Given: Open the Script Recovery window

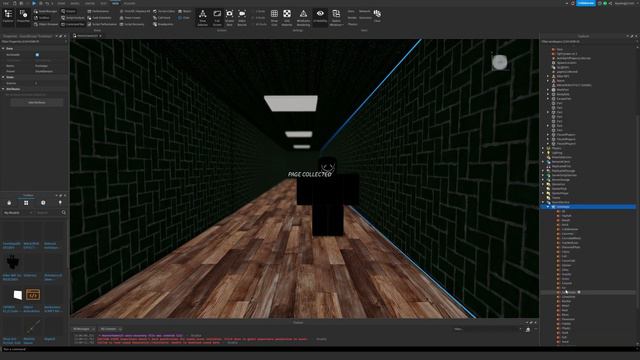Looking at the screenshot, I should tap(132, 24).
